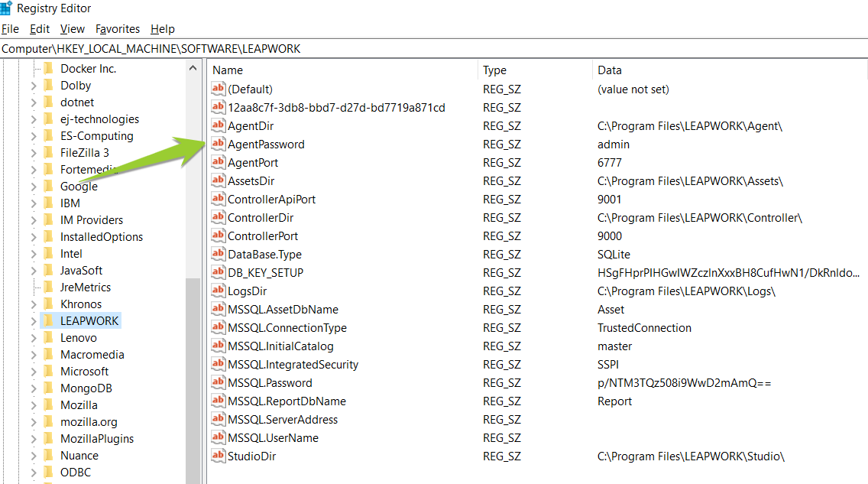
Task: Click the REG_SZ icon beside AgentPort
Action: click(218, 163)
